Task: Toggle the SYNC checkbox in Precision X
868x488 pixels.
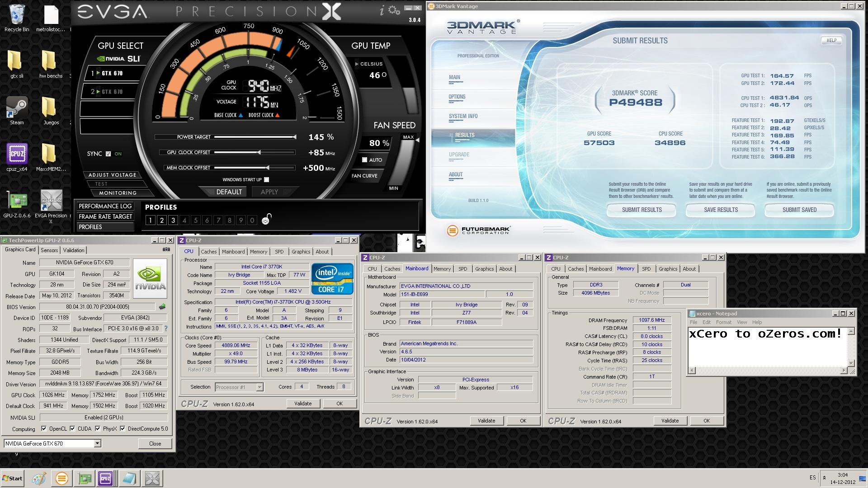Action: point(108,154)
